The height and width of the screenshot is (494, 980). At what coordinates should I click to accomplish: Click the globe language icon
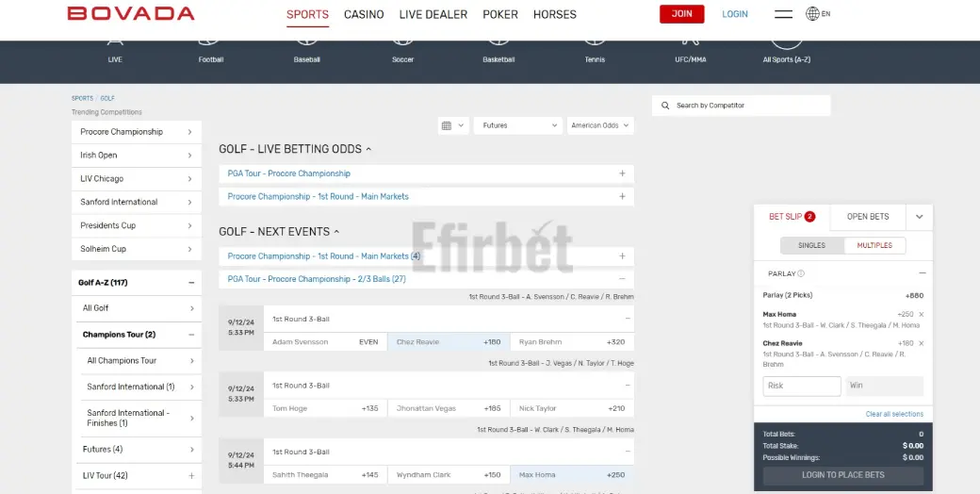[812, 14]
